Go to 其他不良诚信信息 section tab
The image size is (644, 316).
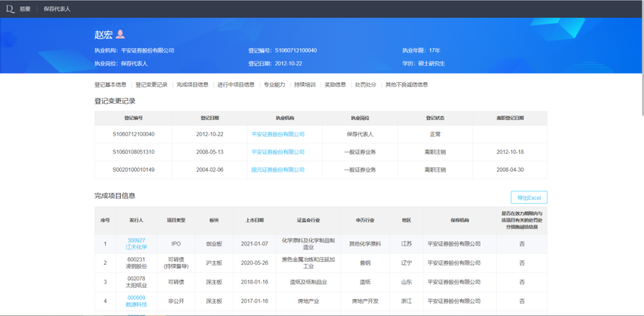point(407,85)
